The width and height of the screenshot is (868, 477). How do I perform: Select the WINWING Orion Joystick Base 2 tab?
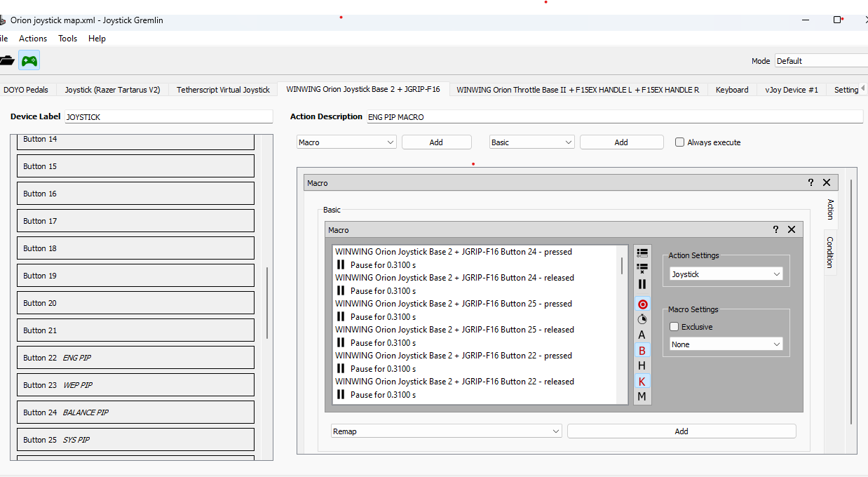click(x=363, y=89)
